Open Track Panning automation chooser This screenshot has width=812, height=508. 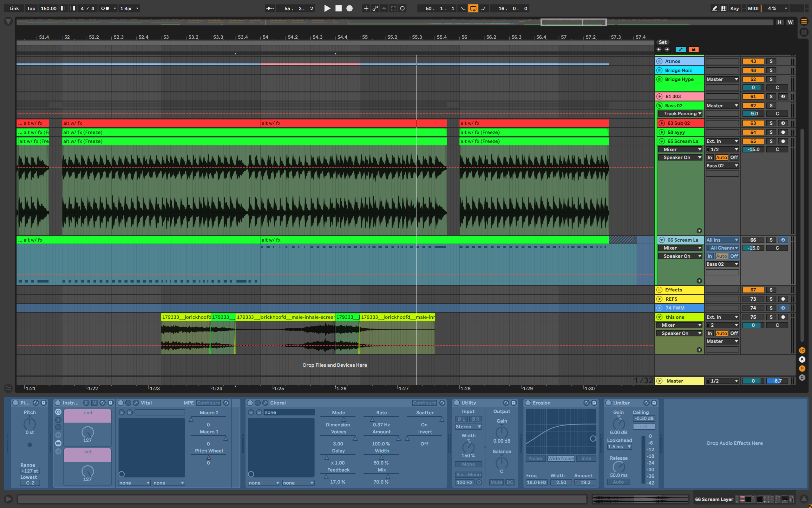680,114
